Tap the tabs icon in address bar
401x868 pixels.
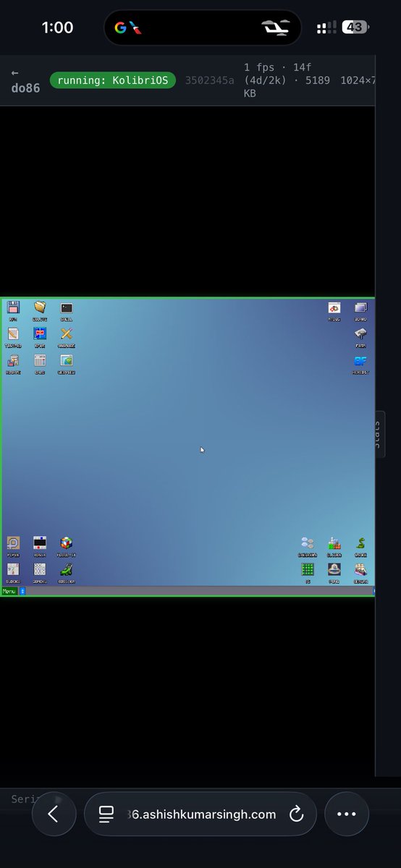(106, 814)
